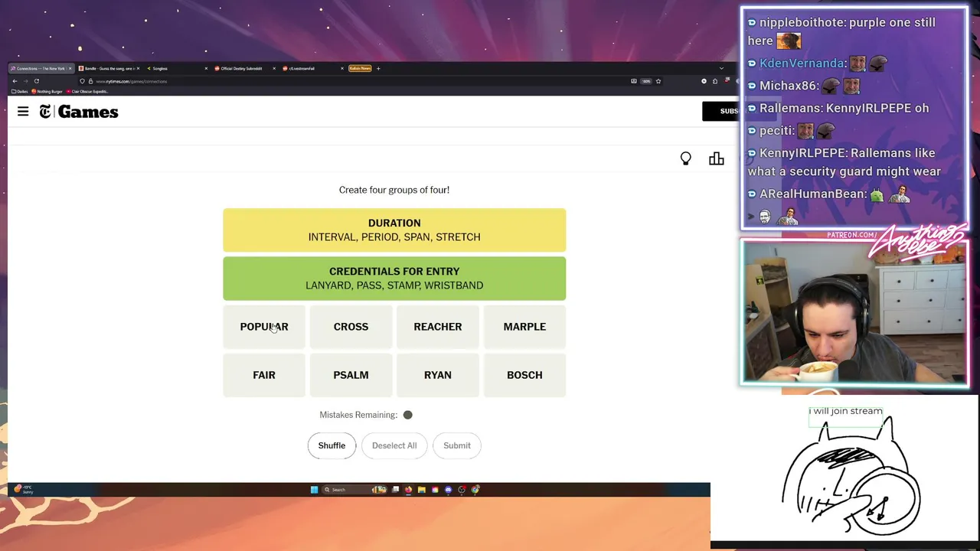Open the Nothing Burger bookmark
This screenshot has height=551, width=980.
[47, 91]
